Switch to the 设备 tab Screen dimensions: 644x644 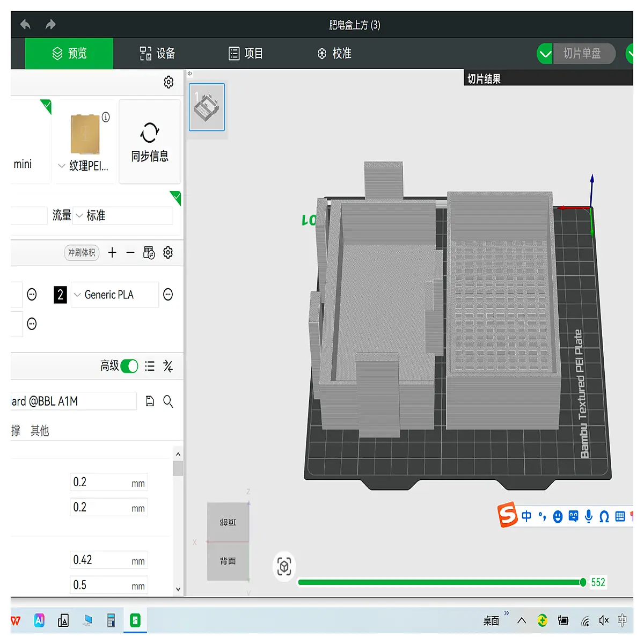pyautogui.click(x=158, y=53)
